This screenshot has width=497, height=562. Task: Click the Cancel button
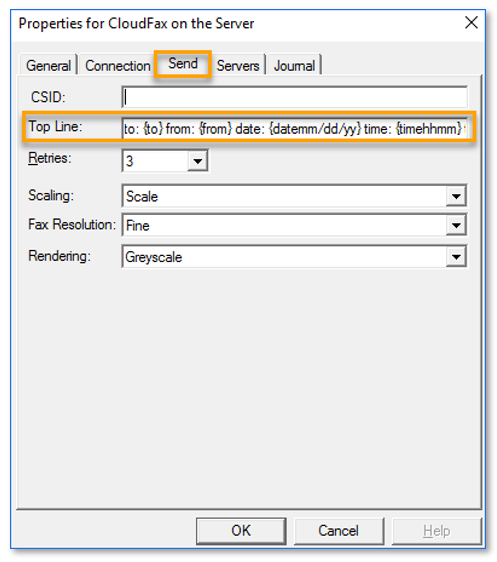339,531
